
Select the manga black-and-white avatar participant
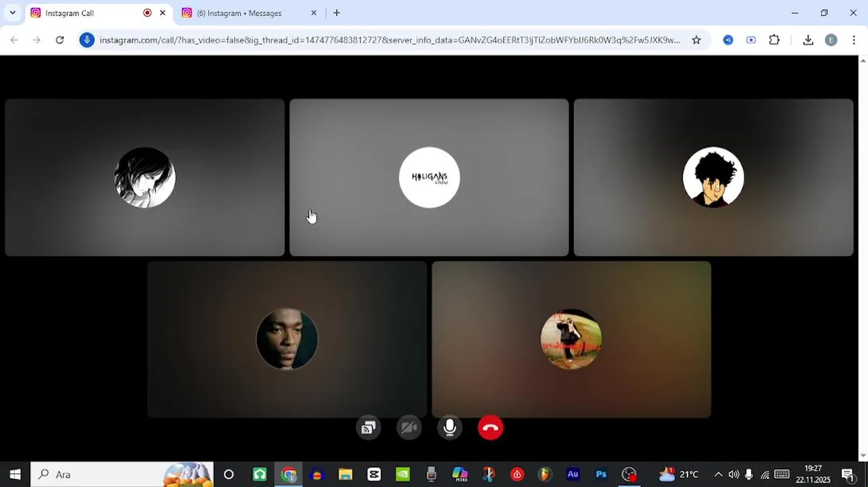(x=145, y=177)
